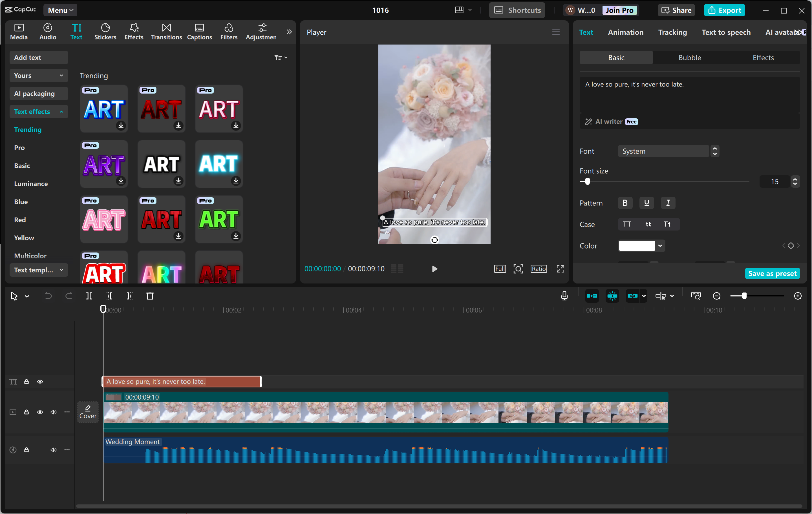The width and height of the screenshot is (812, 514).
Task: Click Save as preset
Action: pos(772,273)
